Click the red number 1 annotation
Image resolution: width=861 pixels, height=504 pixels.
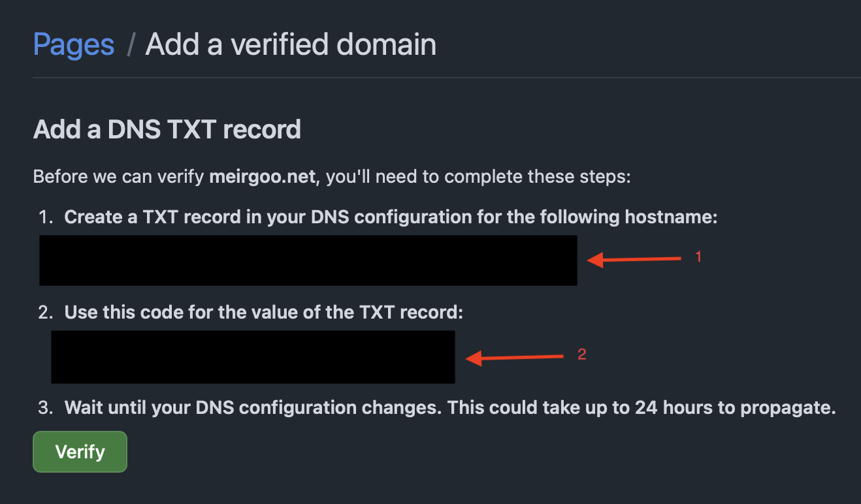(x=698, y=257)
